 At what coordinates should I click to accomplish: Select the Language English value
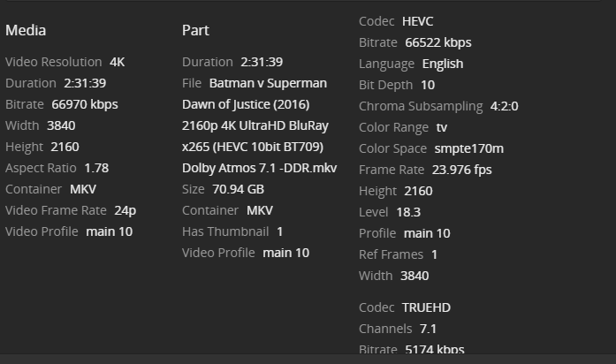442,64
